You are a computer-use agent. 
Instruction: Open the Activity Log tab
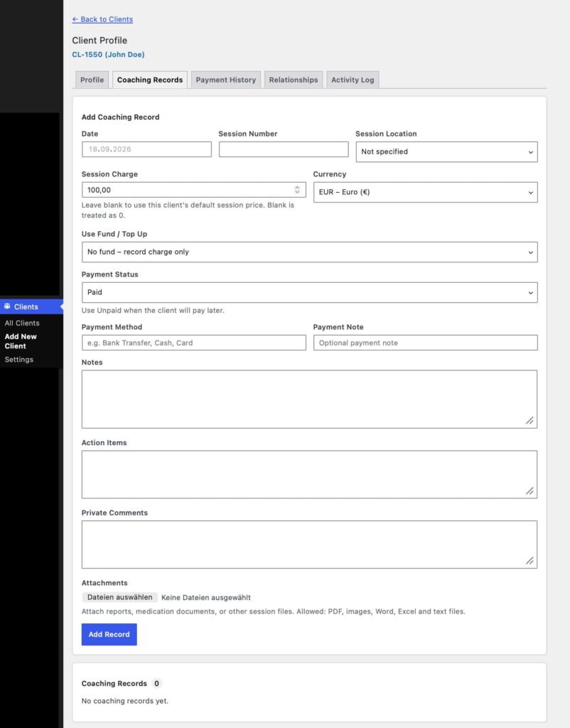(x=353, y=80)
